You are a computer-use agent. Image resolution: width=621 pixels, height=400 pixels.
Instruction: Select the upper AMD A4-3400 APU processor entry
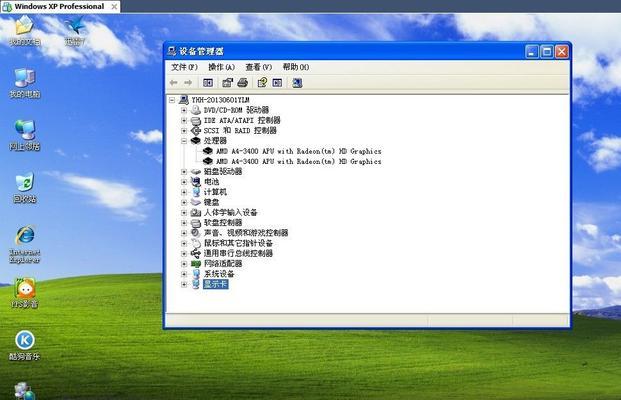point(299,151)
